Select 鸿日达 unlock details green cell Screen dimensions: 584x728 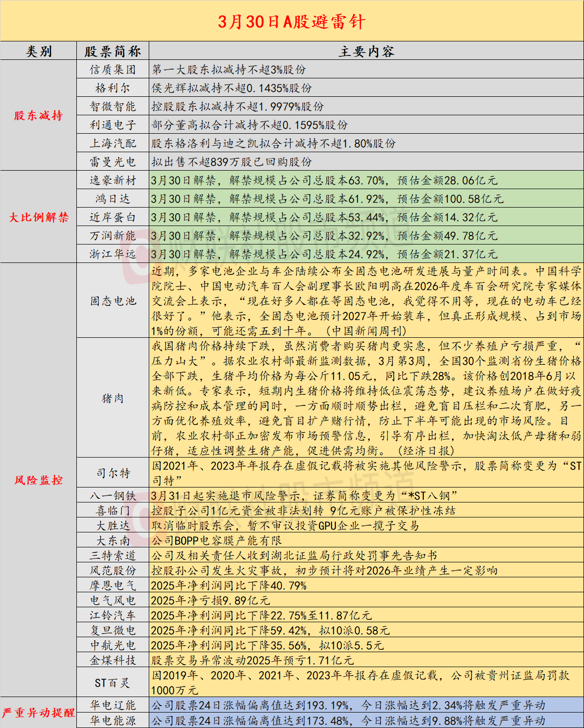(366, 199)
